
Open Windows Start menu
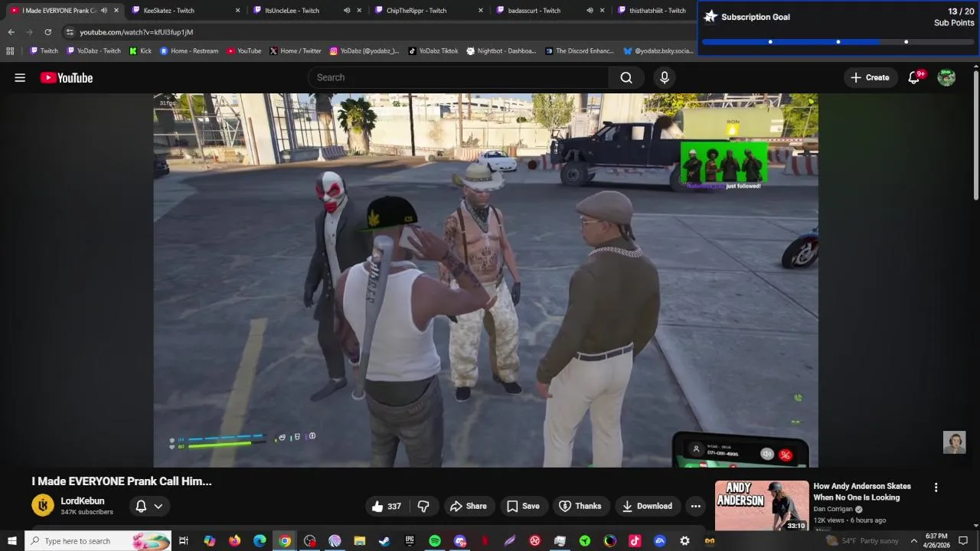11,541
